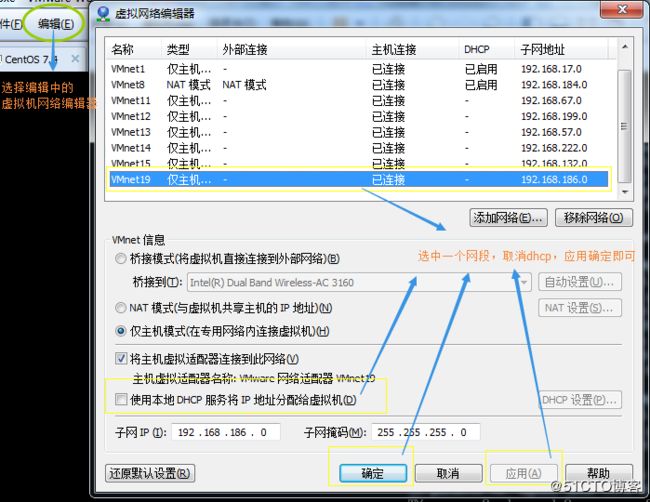Click the 取消 button

[x=448, y=473]
